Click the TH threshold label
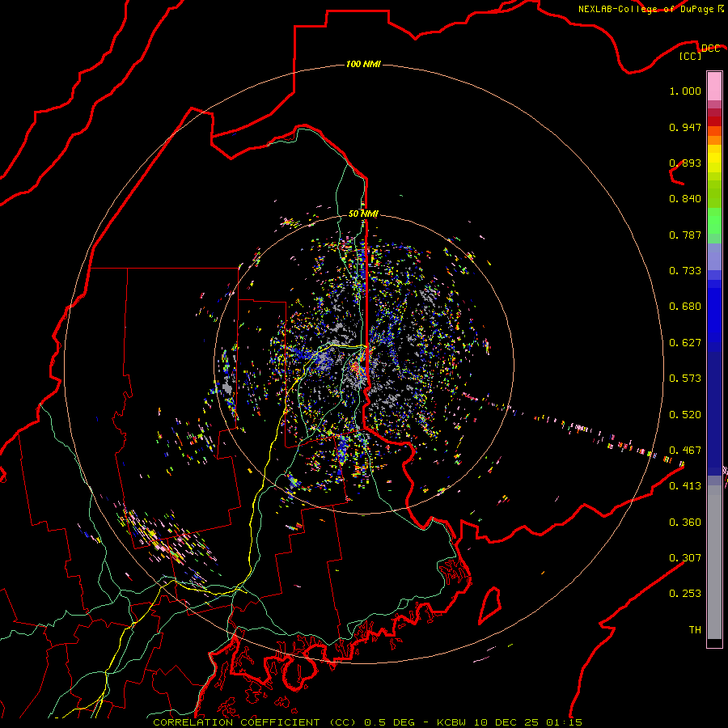 click(695, 629)
